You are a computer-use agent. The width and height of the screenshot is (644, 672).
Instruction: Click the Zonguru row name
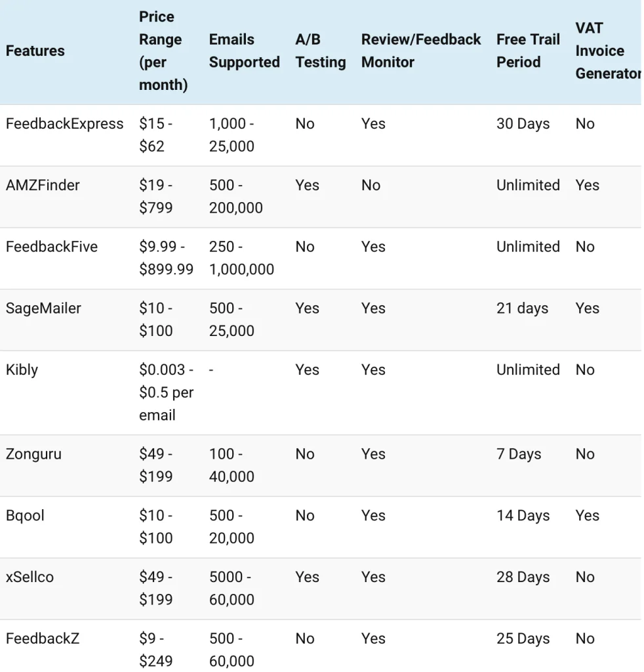33,454
